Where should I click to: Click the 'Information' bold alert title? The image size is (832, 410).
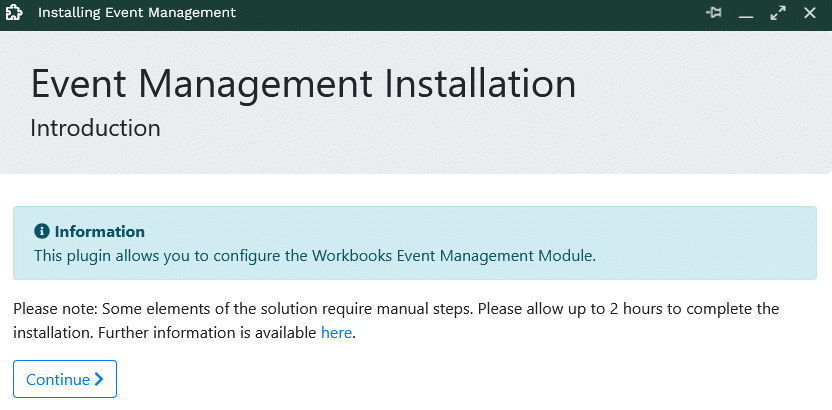(100, 232)
